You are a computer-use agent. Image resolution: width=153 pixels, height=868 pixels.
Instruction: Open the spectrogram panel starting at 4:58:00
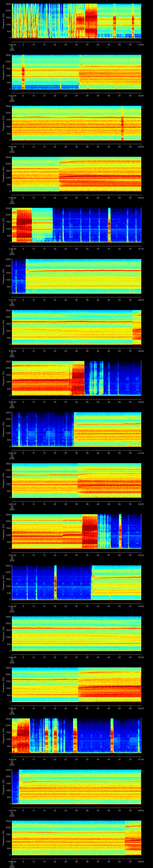77,838
